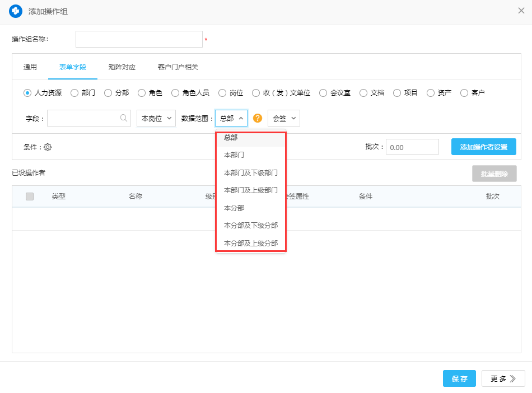Choose 本部门及下级部门 from the list

pos(250,172)
